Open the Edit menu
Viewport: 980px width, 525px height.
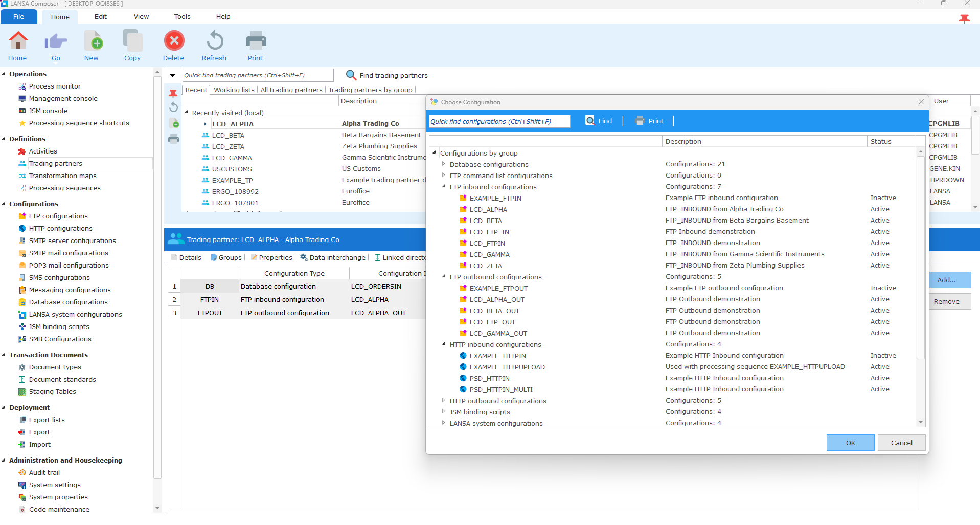click(x=101, y=16)
